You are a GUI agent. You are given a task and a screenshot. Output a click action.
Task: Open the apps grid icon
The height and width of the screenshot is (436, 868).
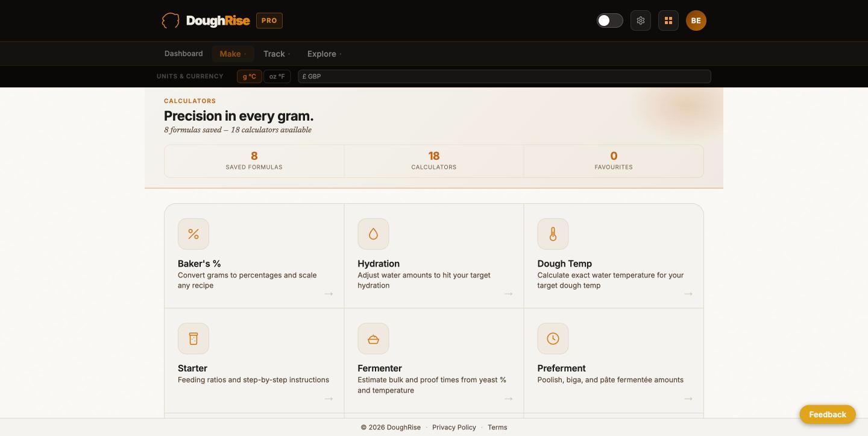pyautogui.click(x=668, y=21)
